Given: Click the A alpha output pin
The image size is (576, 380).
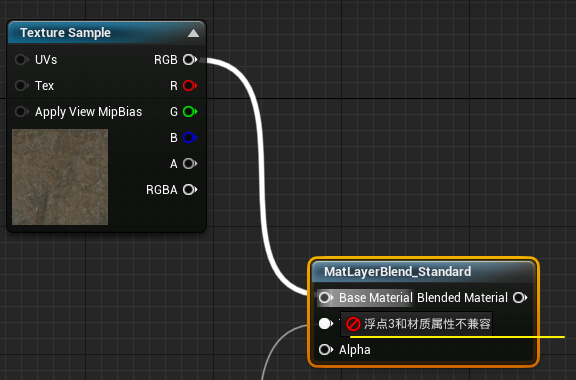Looking at the screenshot, I should [x=190, y=164].
